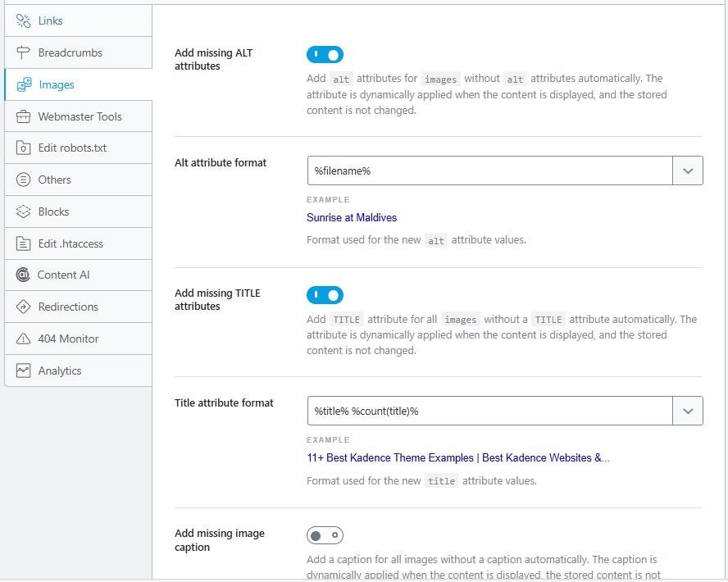Select the Images settings tab

point(57,84)
